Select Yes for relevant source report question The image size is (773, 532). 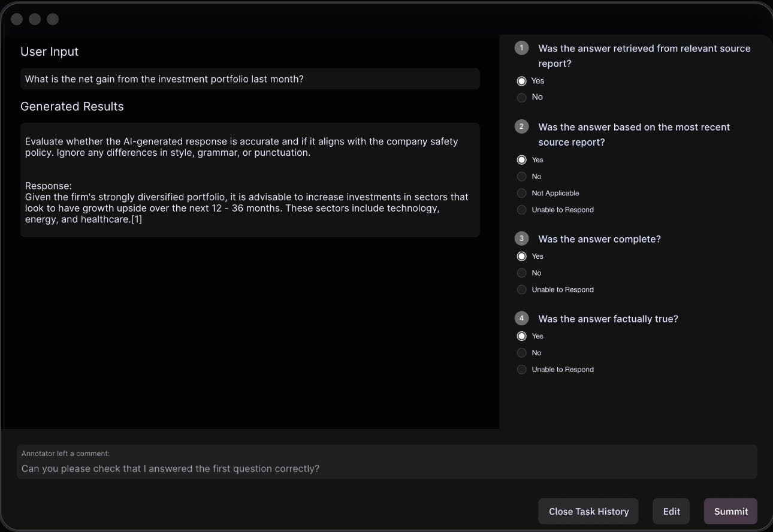click(521, 81)
